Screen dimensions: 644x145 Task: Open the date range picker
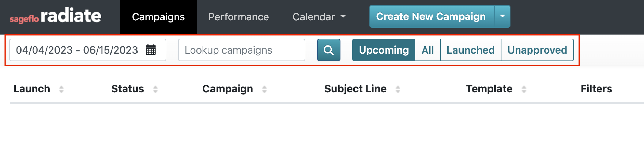[x=77, y=50]
